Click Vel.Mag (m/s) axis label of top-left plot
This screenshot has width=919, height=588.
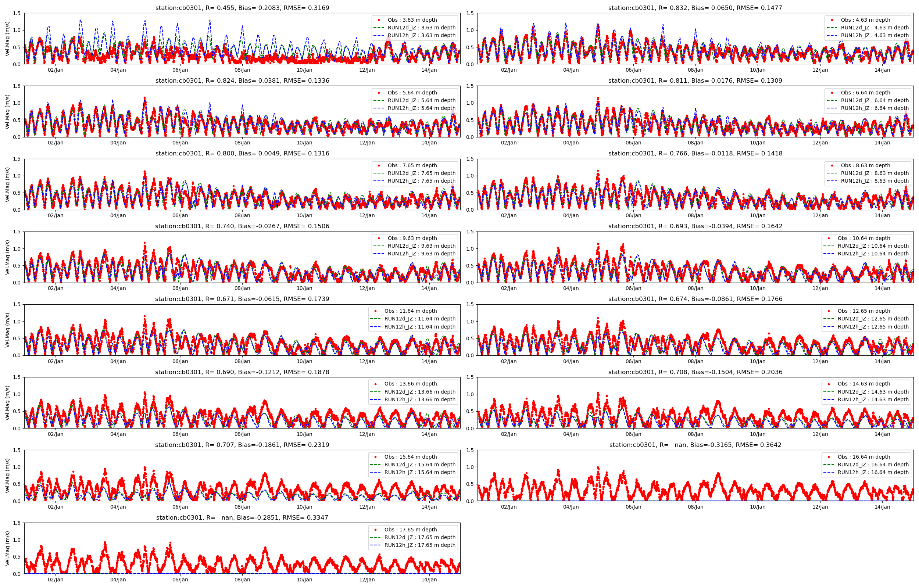click(8, 39)
